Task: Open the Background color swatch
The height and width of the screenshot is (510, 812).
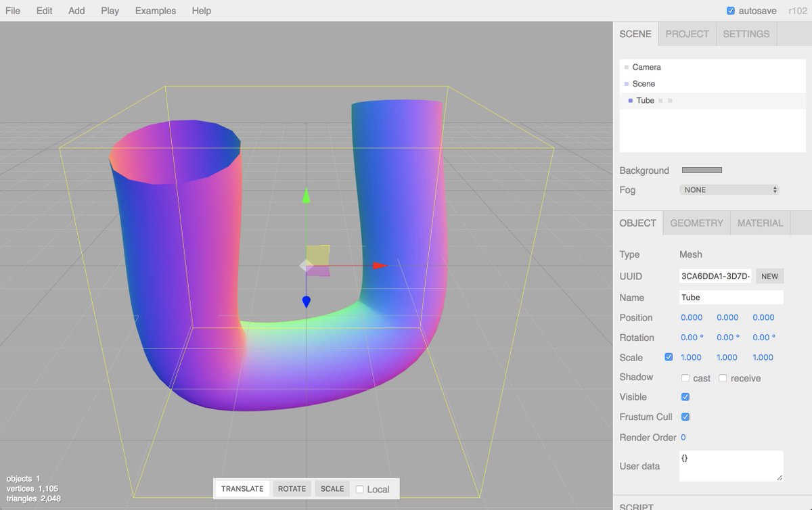Action: (702, 170)
